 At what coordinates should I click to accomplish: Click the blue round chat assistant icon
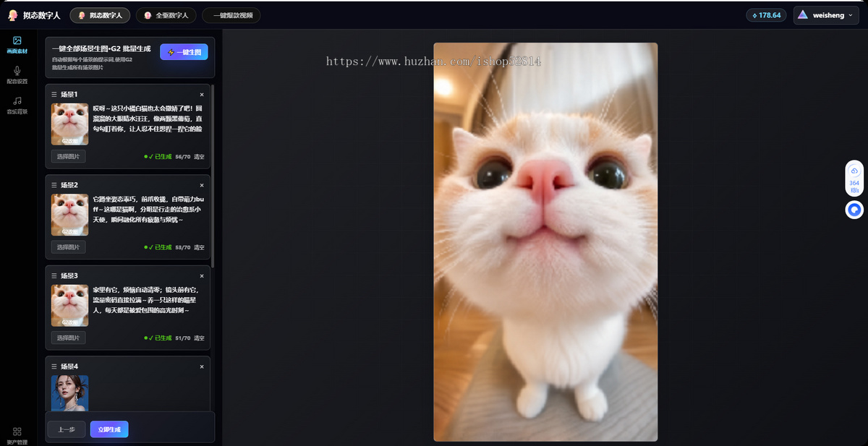coord(854,210)
